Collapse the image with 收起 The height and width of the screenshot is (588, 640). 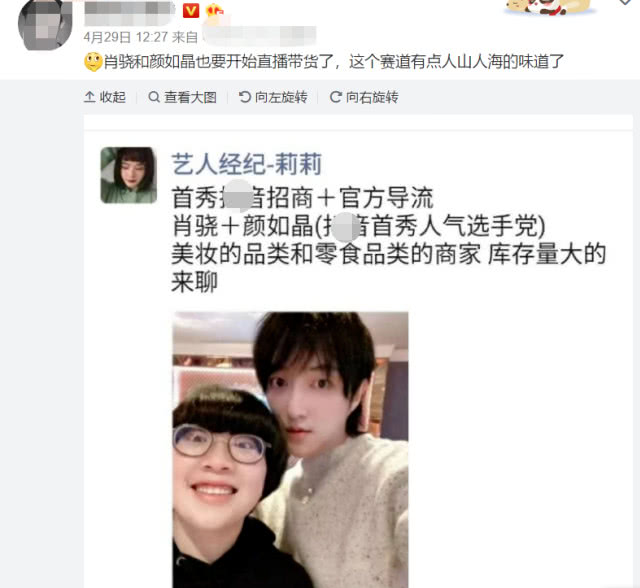[104, 97]
